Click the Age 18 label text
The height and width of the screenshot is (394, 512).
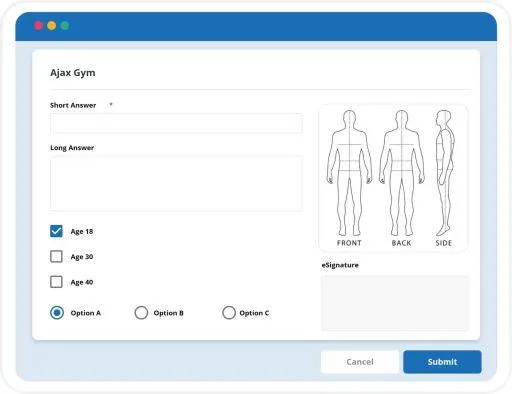[x=82, y=231]
